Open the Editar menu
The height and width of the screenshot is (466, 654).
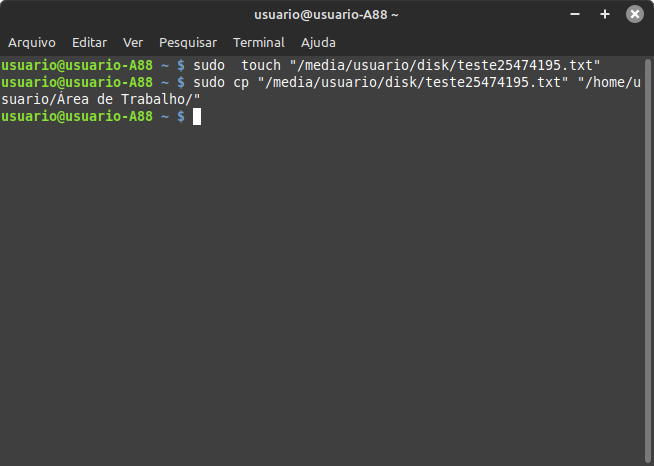[x=89, y=43]
